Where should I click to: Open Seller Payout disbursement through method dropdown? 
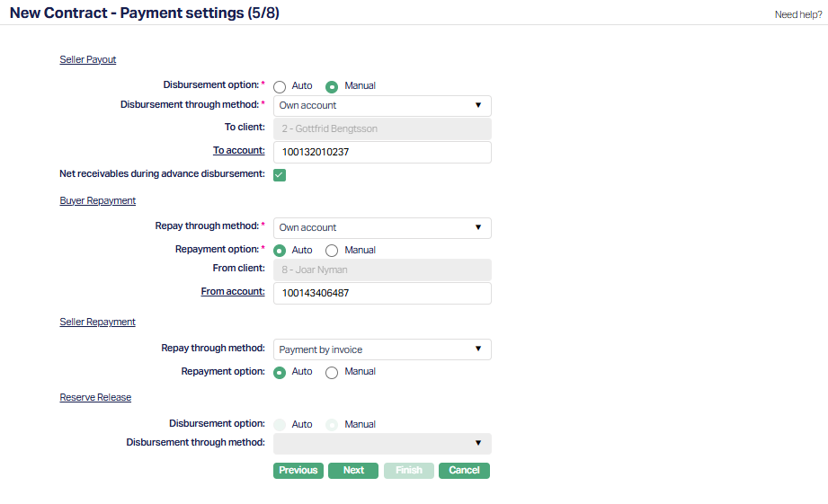[382, 106]
